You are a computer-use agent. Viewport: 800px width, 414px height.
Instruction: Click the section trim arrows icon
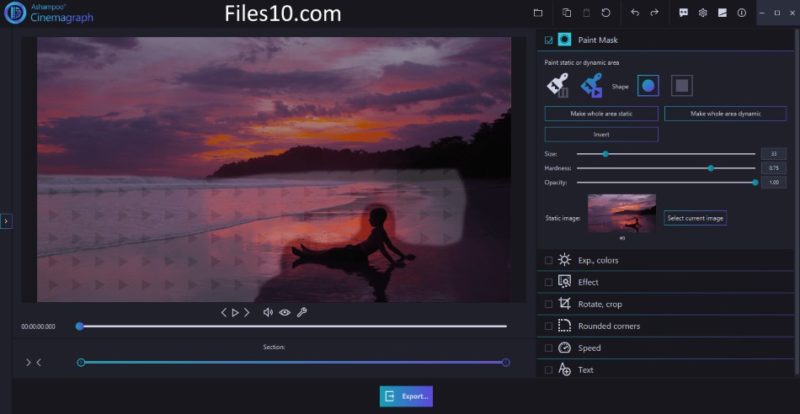[34, 362]
